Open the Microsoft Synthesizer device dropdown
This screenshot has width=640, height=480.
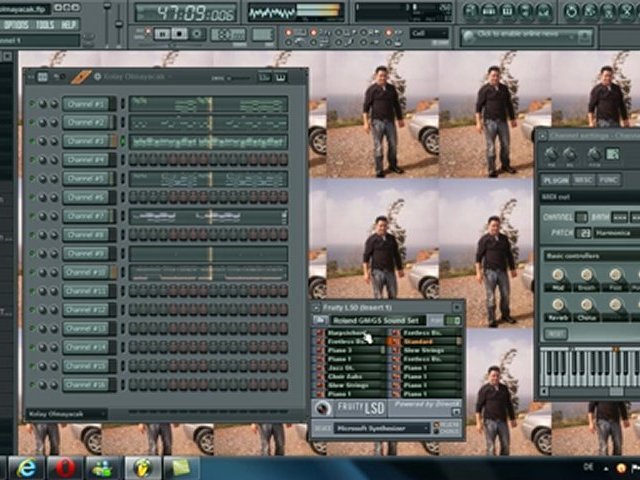(384, 428)
